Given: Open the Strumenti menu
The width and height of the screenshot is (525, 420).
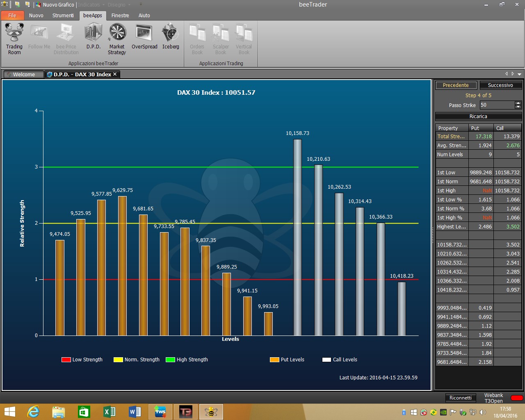Looking at the screenshot, I should (63, 16).
